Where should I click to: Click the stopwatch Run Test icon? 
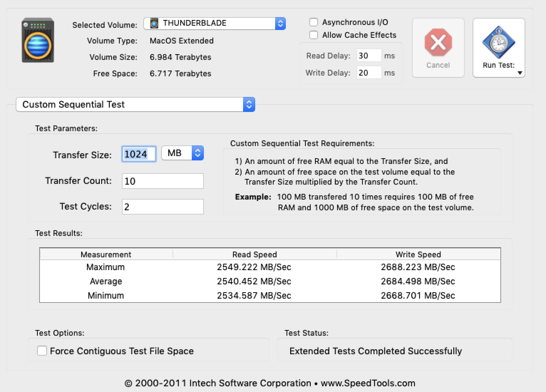coord(499,43)
